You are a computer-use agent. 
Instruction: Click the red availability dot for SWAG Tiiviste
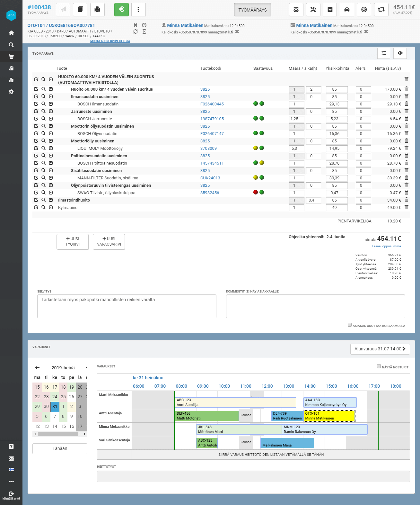[x=256, y=192]
